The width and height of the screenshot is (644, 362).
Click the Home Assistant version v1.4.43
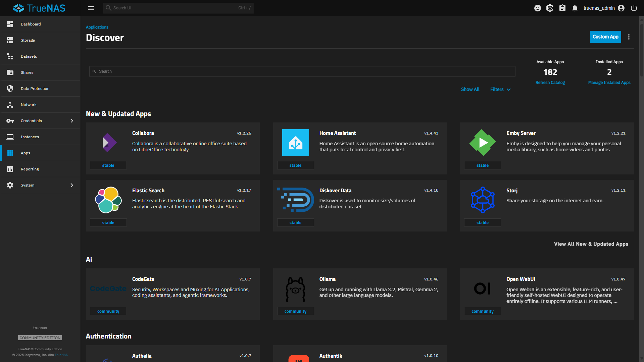click(x=431, y=133)
